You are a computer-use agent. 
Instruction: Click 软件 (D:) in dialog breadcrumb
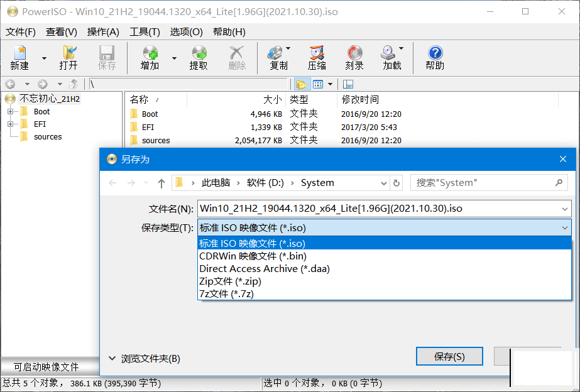click(x=265, y=183)
